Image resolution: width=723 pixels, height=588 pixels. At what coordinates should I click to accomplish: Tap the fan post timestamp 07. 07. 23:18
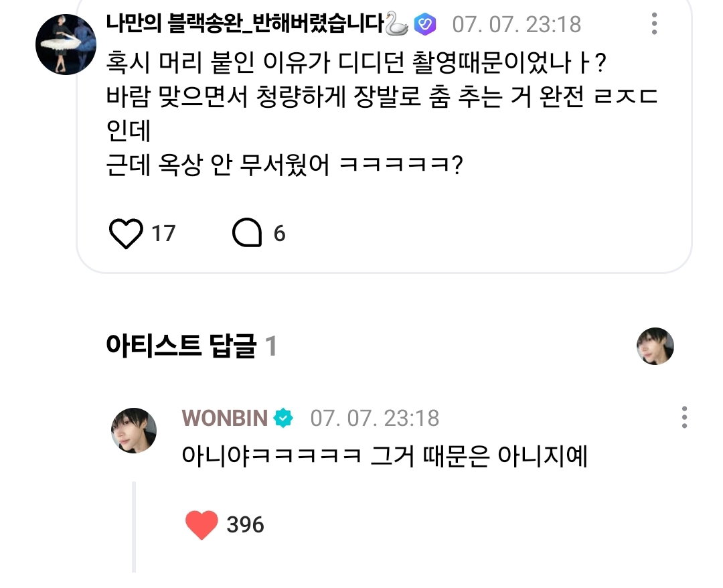pos(516,24)
